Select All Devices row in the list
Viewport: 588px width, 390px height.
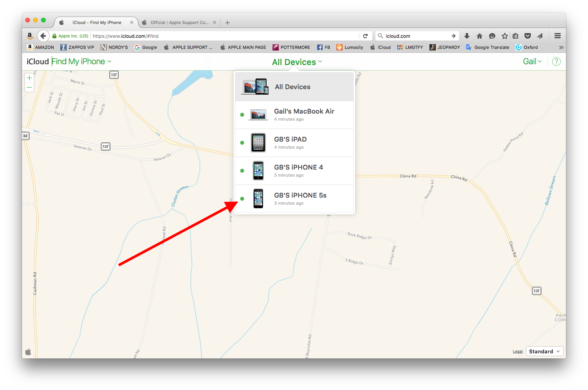(x=294, y=86)
